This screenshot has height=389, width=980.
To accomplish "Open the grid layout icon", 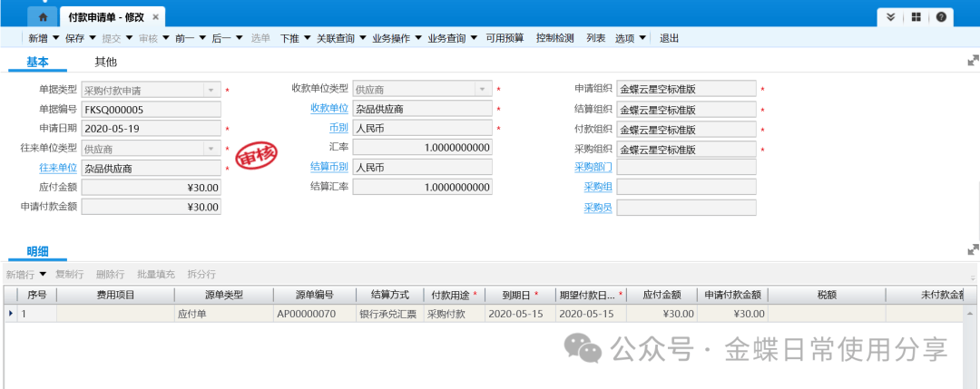I will click(x=916, y=17).
